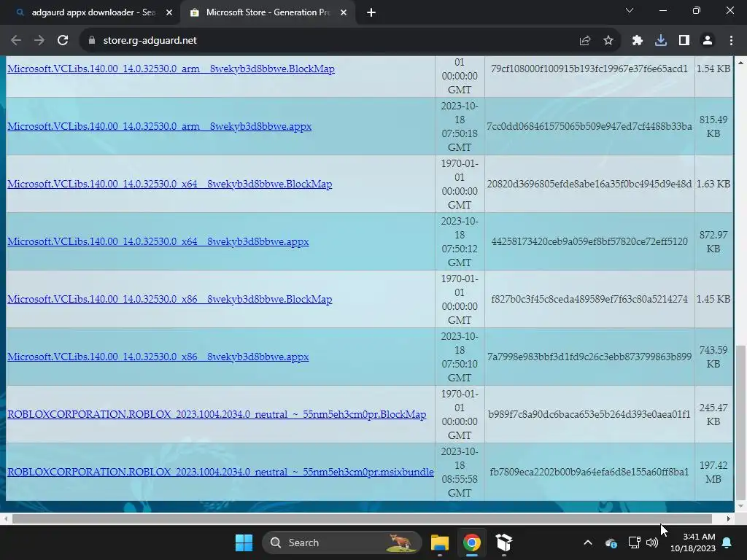This screenshot has width=747, height=560.
Task: Open the clock showing 3:41 AM
Action: point(693,542)
